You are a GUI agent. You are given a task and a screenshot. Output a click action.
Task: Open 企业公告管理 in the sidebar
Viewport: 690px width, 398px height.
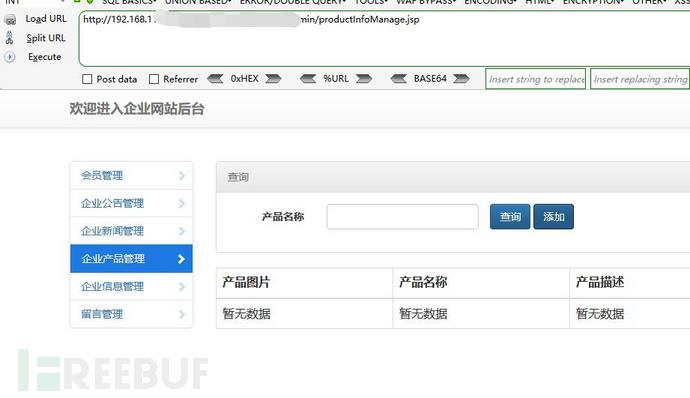[131, 203]
